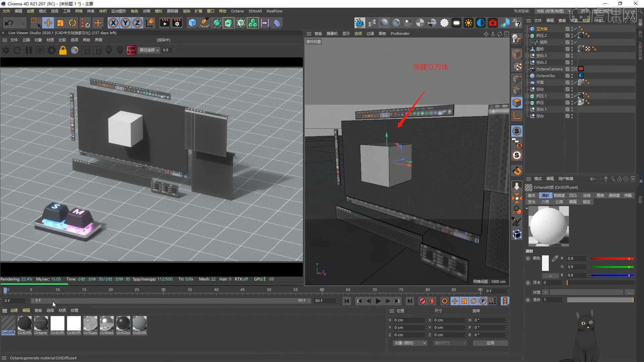
Task: Expand the 挤压 object tree node
Action: [x=527, y=103]
